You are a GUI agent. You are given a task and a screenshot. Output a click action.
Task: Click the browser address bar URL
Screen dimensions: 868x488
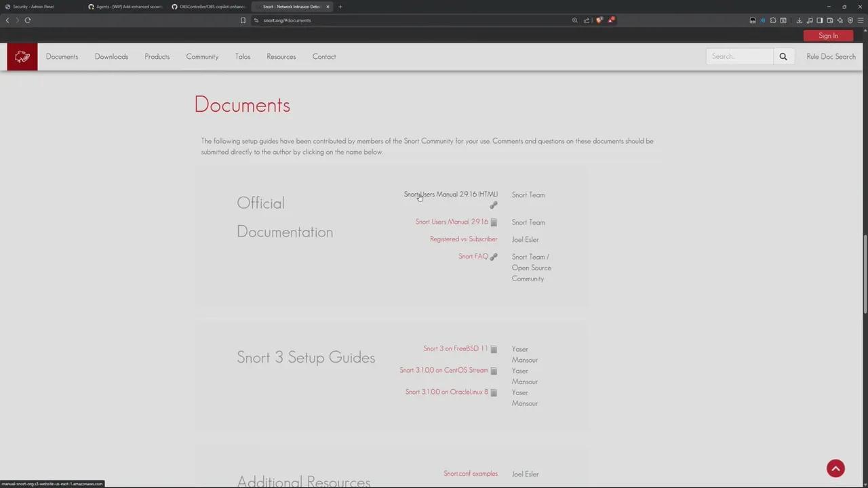[x=287, y=20]
